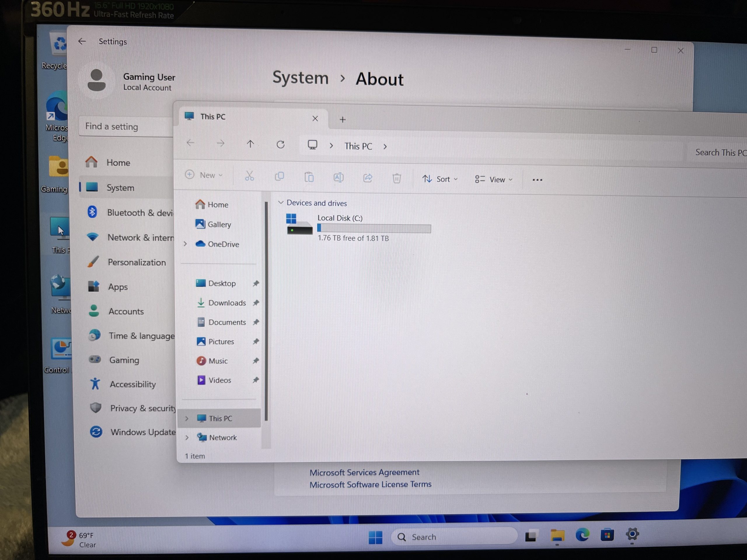Click the Local Disk (C:) storage usage bar
This screenshot has height=560, width=747.
click(374, 229)
